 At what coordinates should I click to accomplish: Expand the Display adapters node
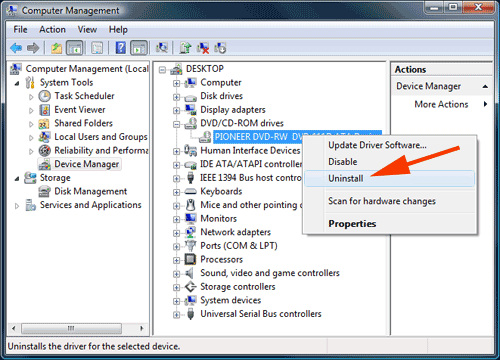[176, 110]
